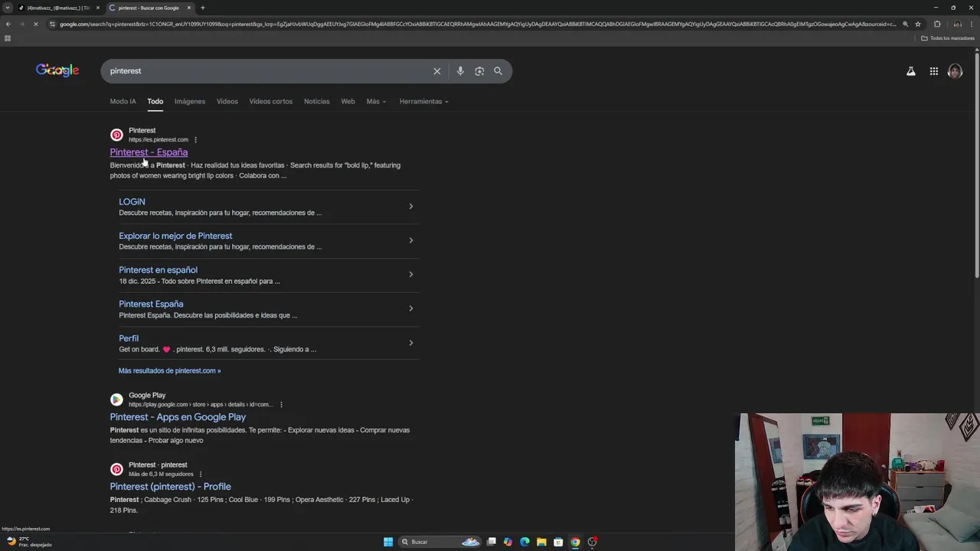Click the Google Play favicon
This screenshot has height=551, width=980.
pyautogui.click(x=116, y=399)
